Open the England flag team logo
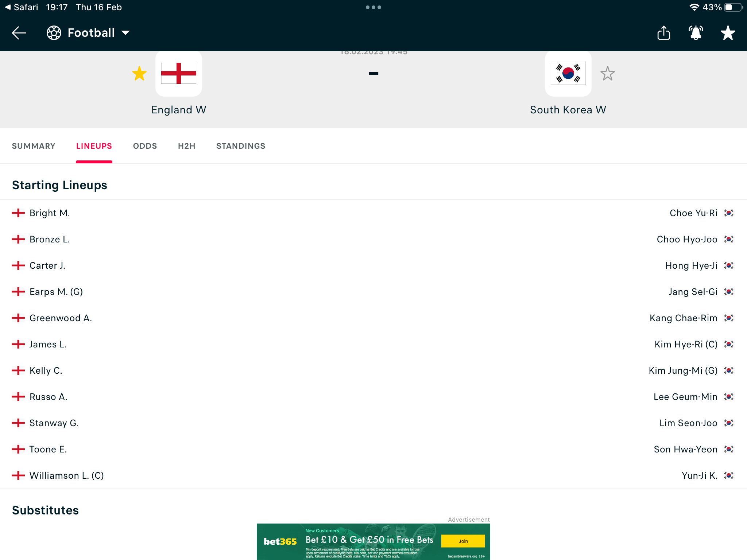Image resolution: width=747 pixels, height=560 pixels. [179, 73]
